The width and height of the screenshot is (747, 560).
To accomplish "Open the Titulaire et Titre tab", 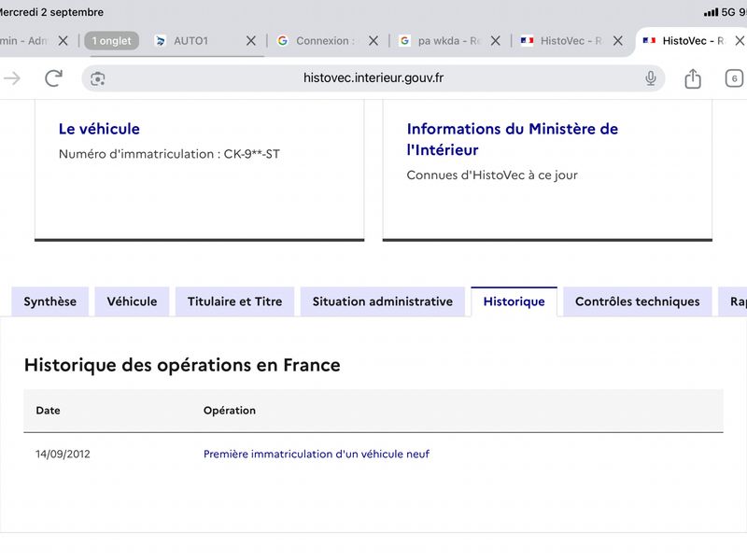I will (235, 301).
